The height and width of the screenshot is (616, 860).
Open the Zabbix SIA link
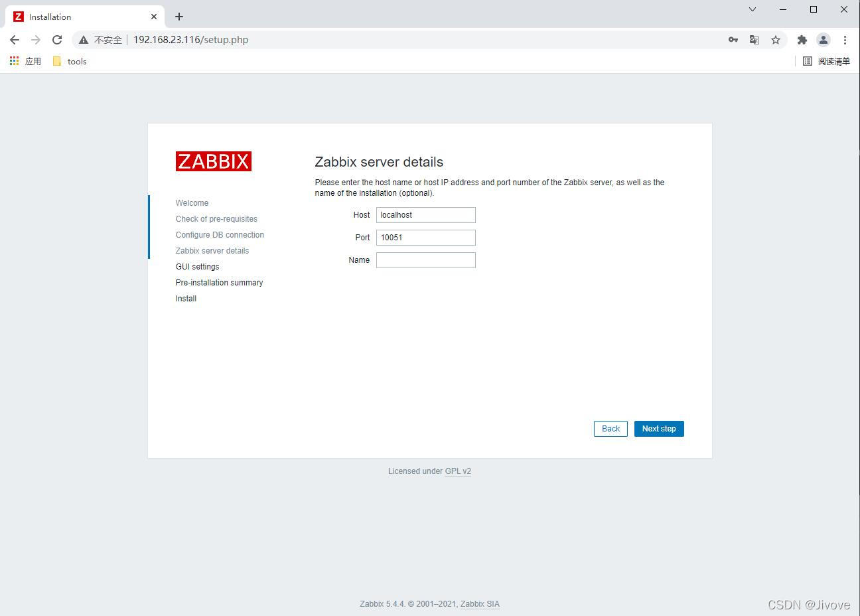pos(480,604)
